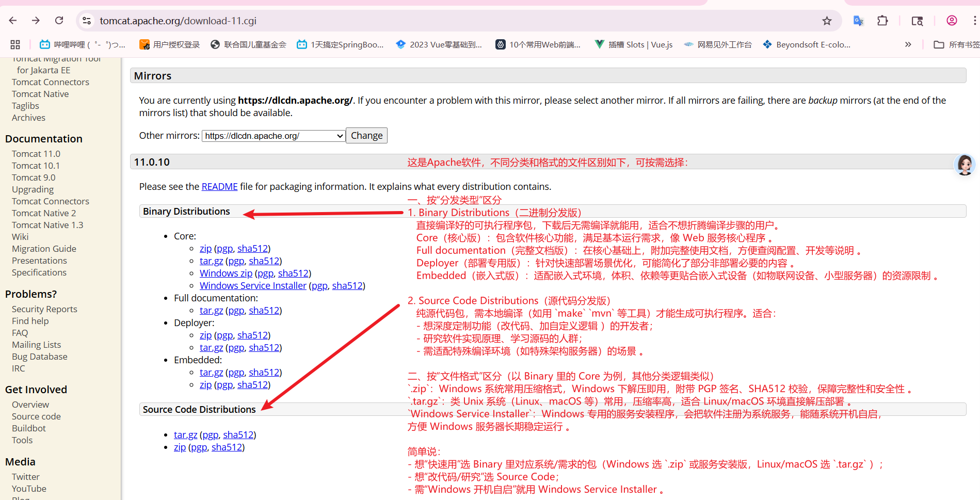Download the Core zip package
Image resolution: width=980 pixels, height=500 pixels.
click(x=205, y=248)
